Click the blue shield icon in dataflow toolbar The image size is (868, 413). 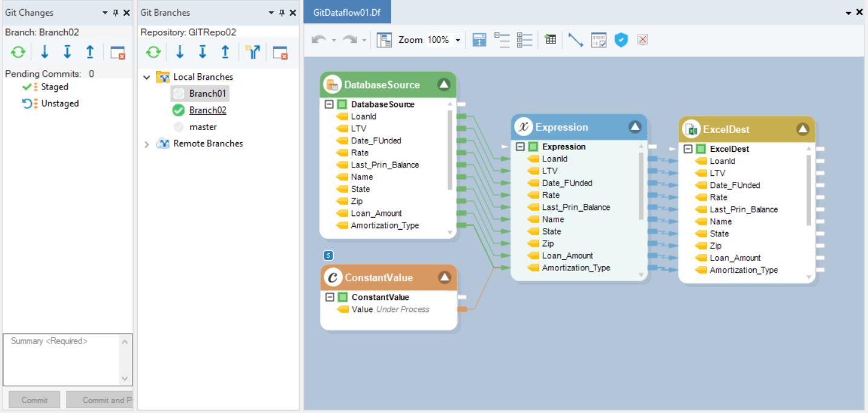coord(621,40)
